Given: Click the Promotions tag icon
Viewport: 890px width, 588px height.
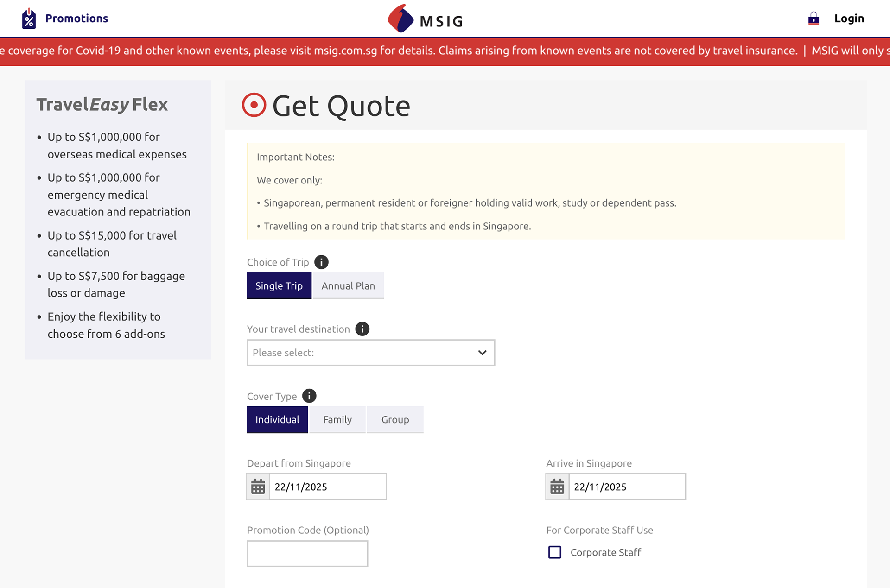Looking at the screenshot, I should coord(29,19).
